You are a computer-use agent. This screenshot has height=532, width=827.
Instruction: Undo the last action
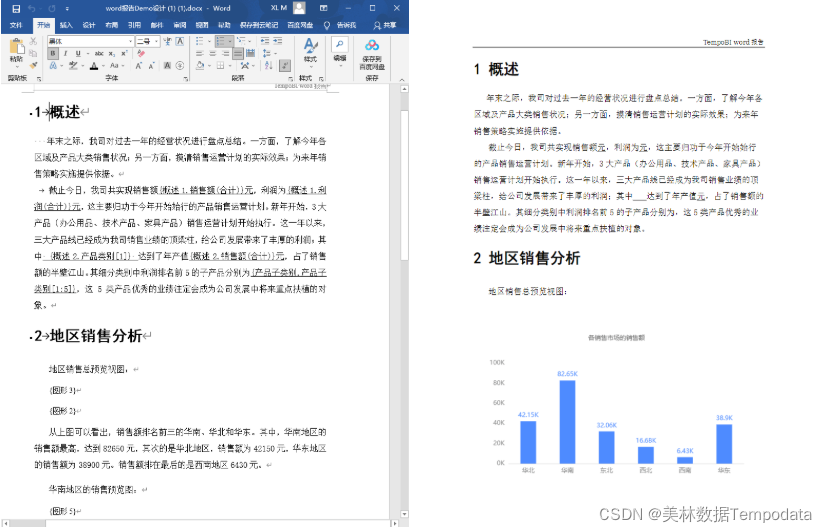pyautogui.click(x=32, y=8)
